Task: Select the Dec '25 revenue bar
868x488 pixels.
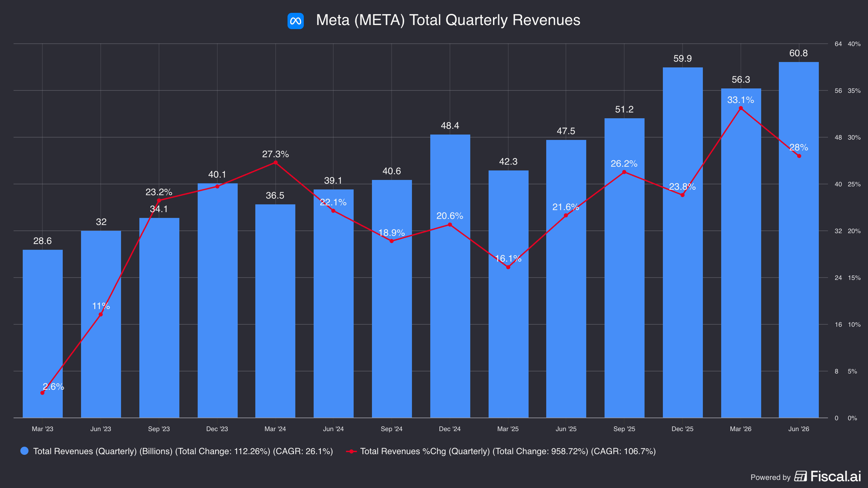Action: (x=683, y=243)
